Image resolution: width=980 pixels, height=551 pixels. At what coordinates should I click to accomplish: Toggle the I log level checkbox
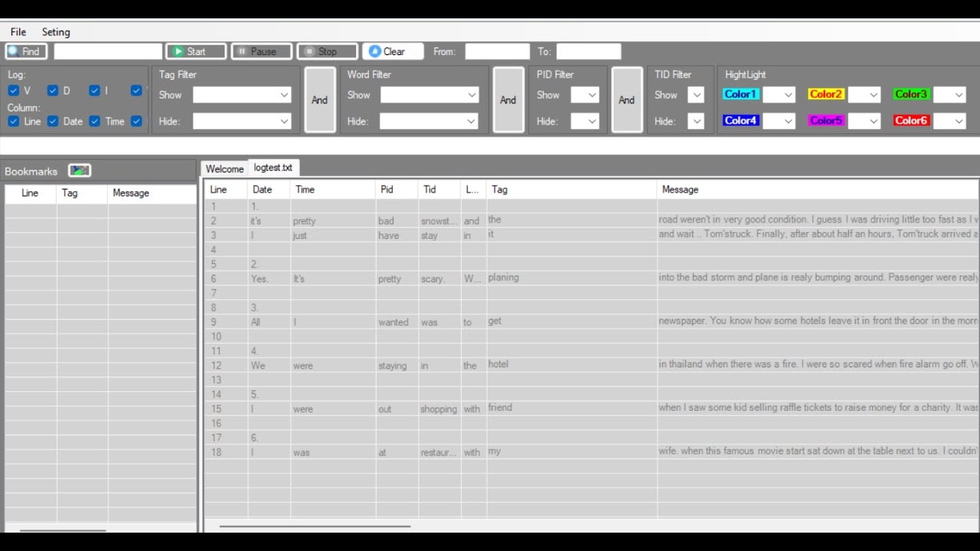(x=94, y=90)
